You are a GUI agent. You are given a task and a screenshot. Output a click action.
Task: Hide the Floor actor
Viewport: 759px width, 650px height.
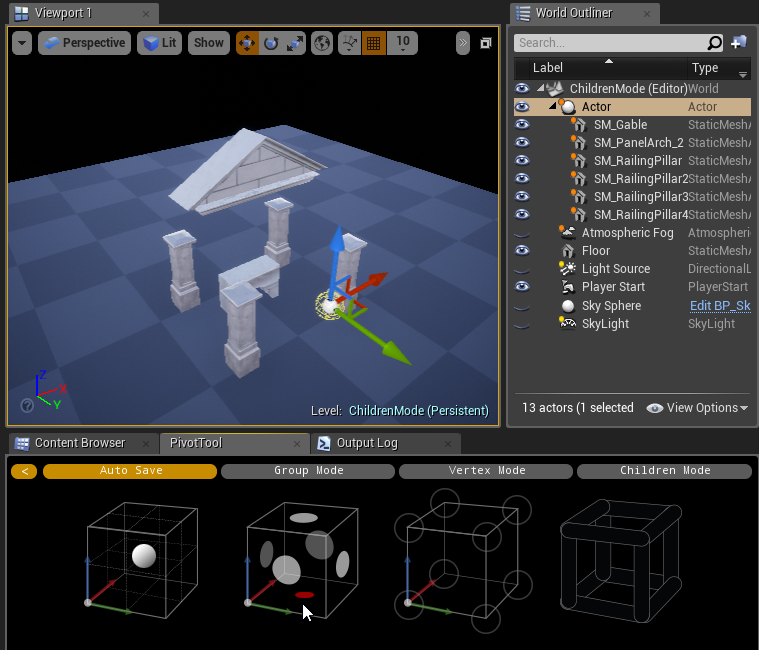click(x=522, y=250)
